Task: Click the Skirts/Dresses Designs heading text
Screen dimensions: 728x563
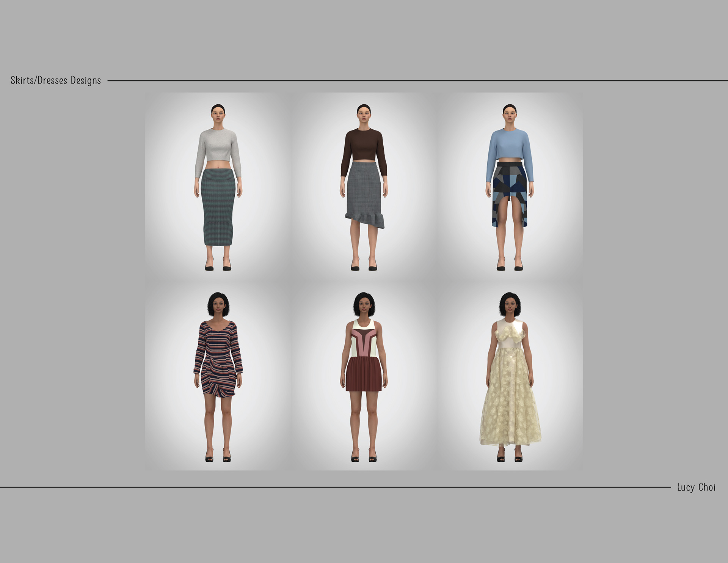Action: pyautogui.click(x=56, y=80)
